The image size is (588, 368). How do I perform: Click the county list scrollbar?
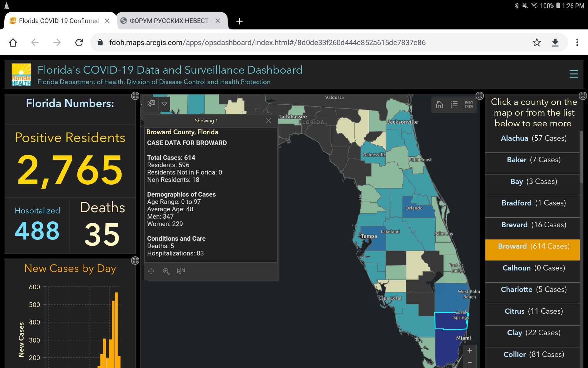(581, 158)
